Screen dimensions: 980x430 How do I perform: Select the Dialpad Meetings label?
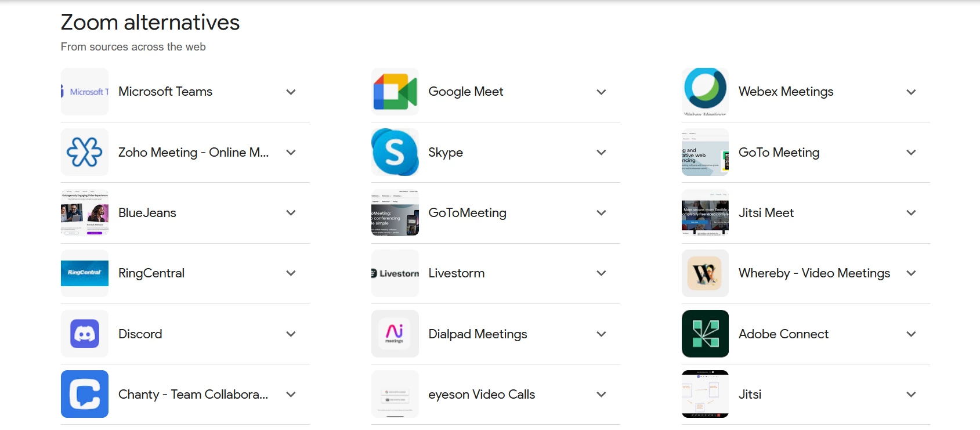coord(478,334)
